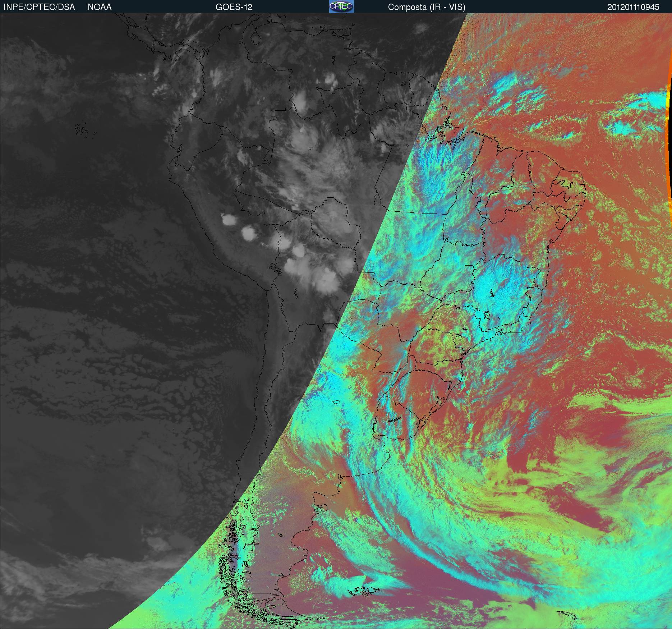Select the Composta (IR - VIS) label
This screenshot has width=672, height=629.
coord(427,7)
